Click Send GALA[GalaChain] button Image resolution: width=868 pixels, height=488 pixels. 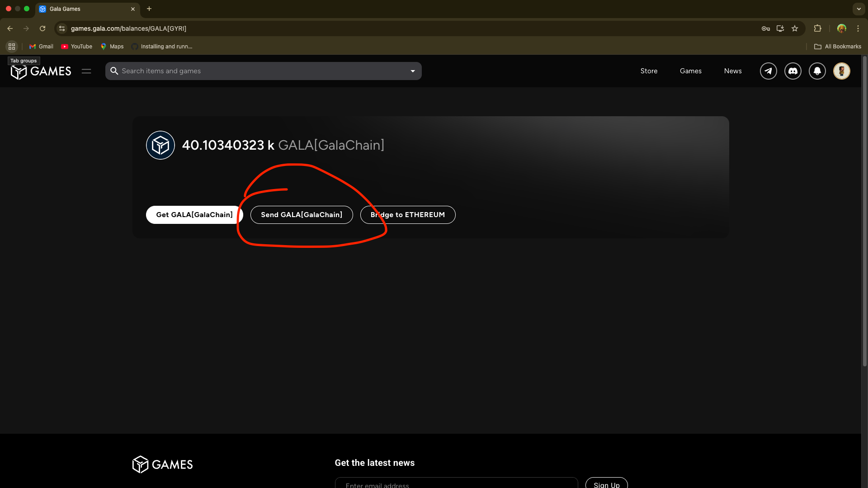tap(302, 215)
